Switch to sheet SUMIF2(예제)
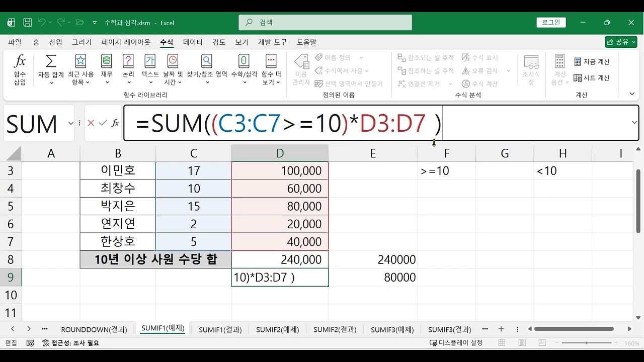 (x=278, y=330)
